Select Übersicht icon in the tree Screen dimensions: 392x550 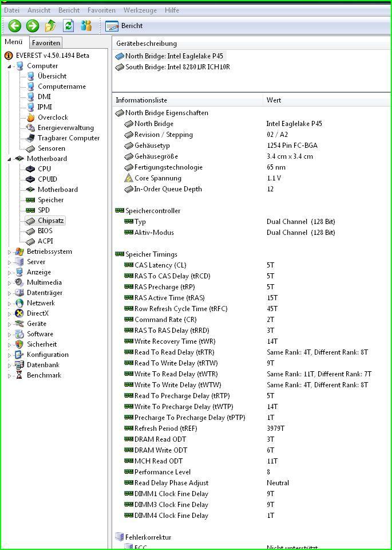click(31, 76)
